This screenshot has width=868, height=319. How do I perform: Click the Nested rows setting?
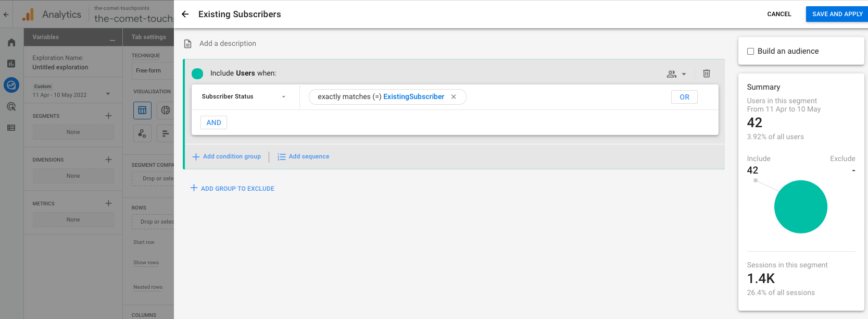point(148,287)
